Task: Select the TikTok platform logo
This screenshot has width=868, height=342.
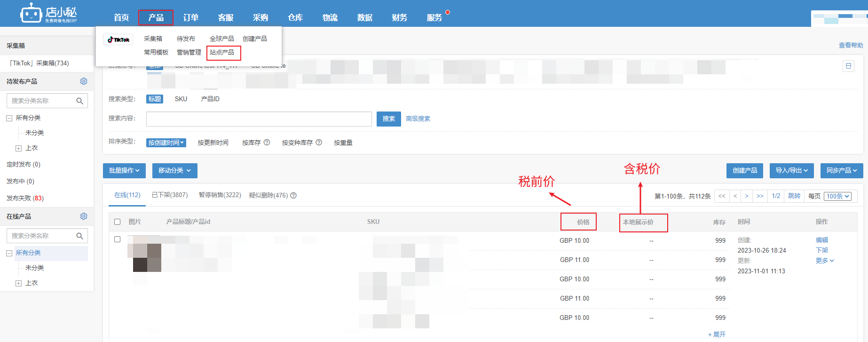Action: coord(118,40)
